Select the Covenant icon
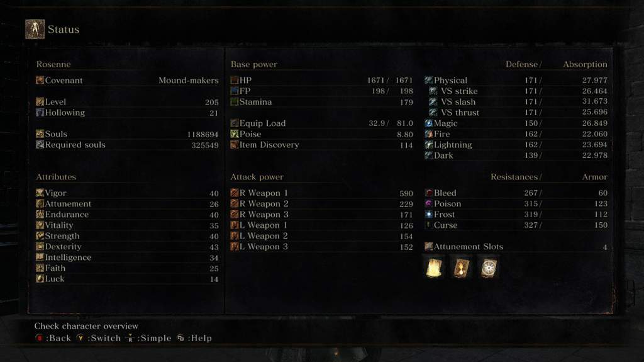The width and height of the screenshot is (644, 362). [40, 80]
